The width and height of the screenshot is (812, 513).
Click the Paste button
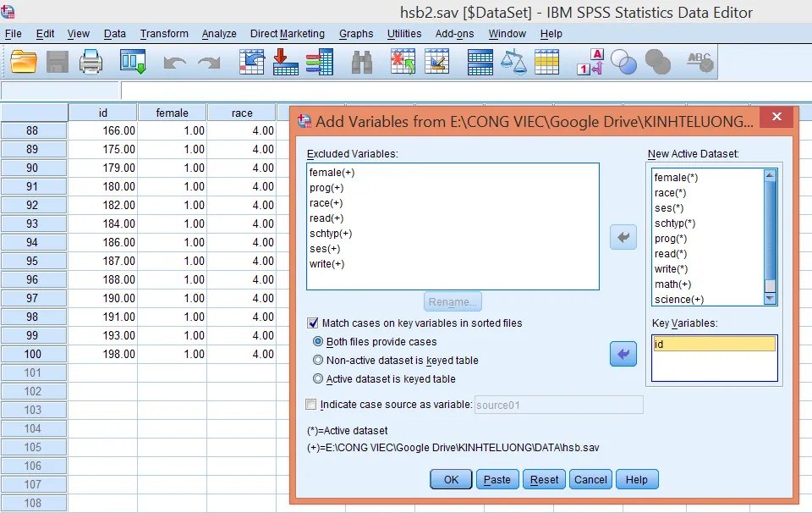pyautogui.click(x=497, y=480)
